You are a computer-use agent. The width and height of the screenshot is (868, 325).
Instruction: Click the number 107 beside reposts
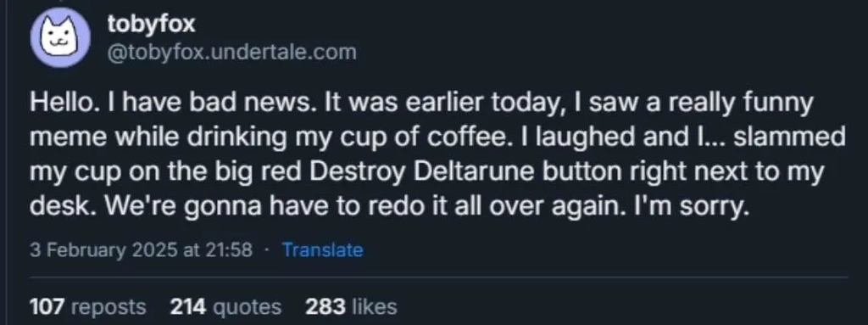pos(47,306)
